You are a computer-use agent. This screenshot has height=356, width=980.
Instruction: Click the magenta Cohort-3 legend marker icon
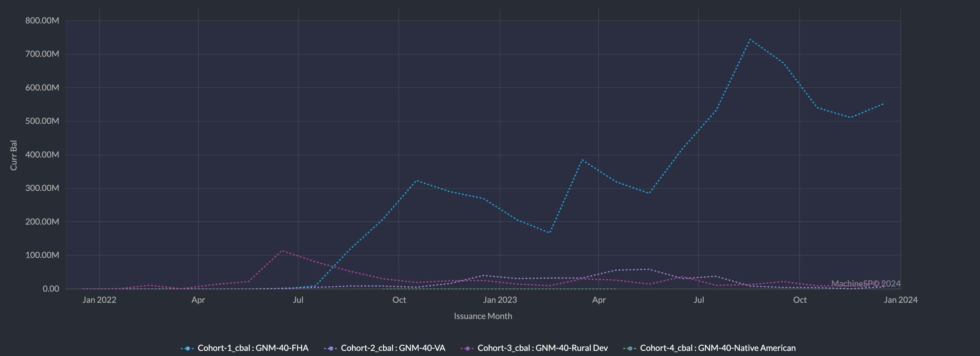[467, 348]
